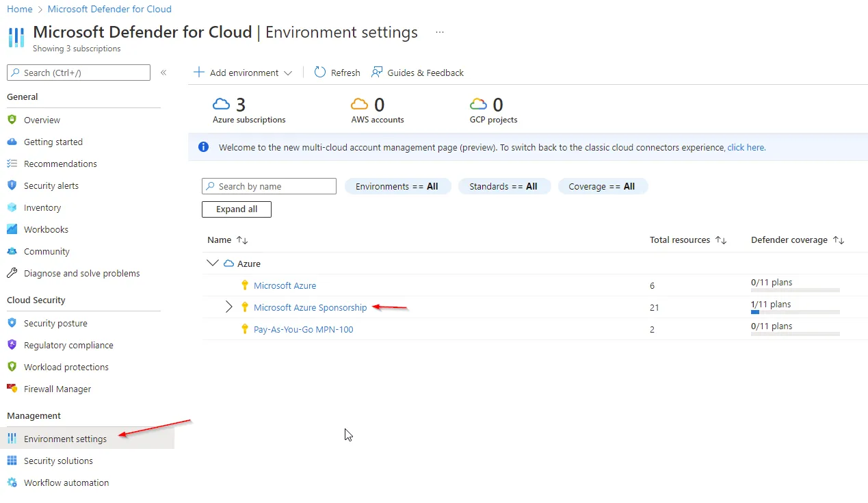Click the Security alerts shield icon
Screen dimensions: 868x503
coord(12,185)
